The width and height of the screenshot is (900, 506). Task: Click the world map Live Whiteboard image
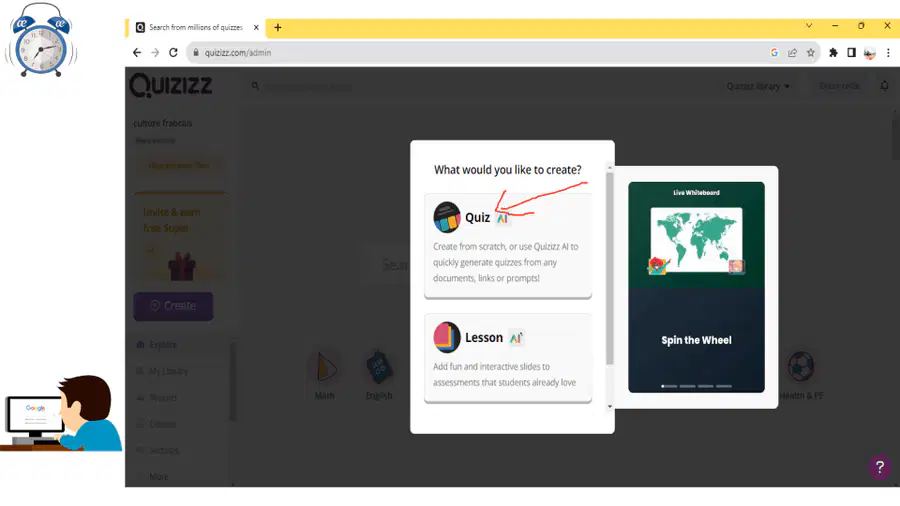click(x=696, y=240)
